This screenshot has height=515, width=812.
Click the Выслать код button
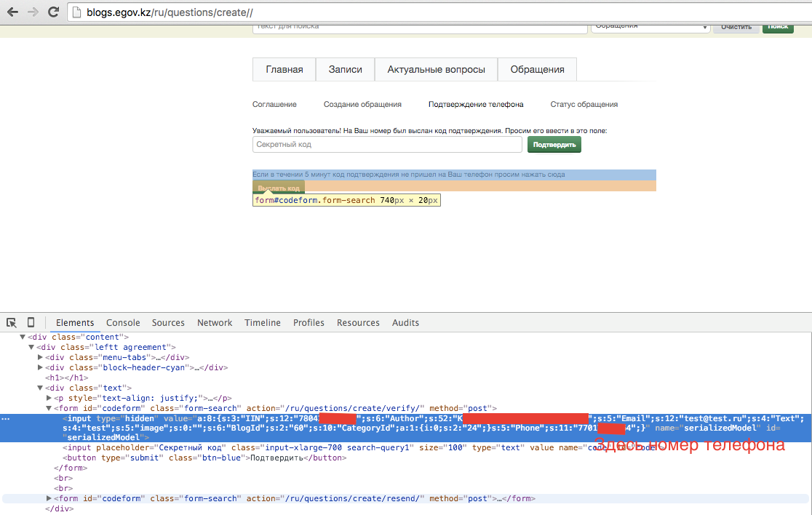[x=279, y=188]
